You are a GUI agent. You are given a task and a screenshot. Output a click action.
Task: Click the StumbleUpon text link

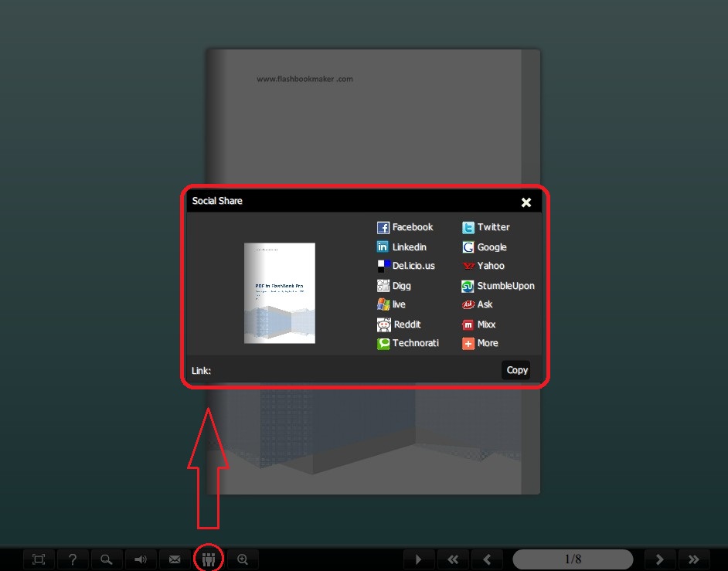click(506, 286)
